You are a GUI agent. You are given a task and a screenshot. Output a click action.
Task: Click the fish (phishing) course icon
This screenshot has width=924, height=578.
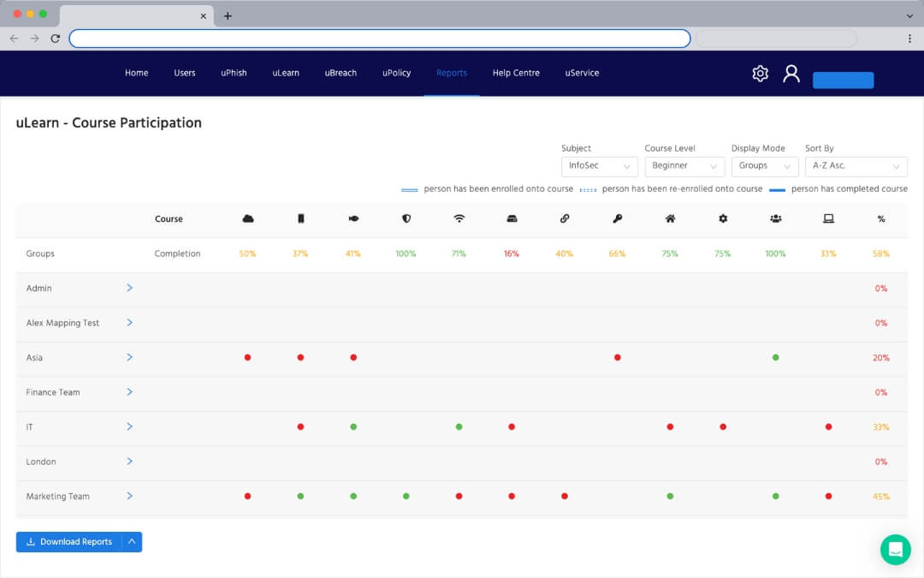point(353,219)
